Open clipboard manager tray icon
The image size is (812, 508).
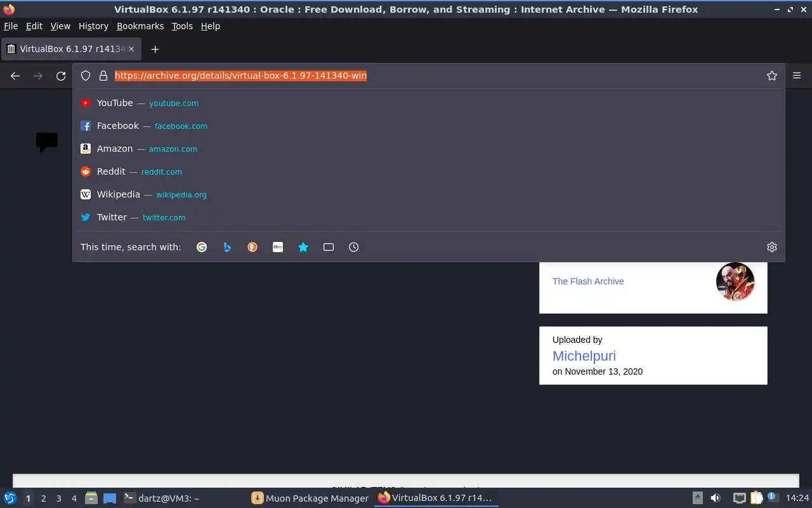[757, 498]
